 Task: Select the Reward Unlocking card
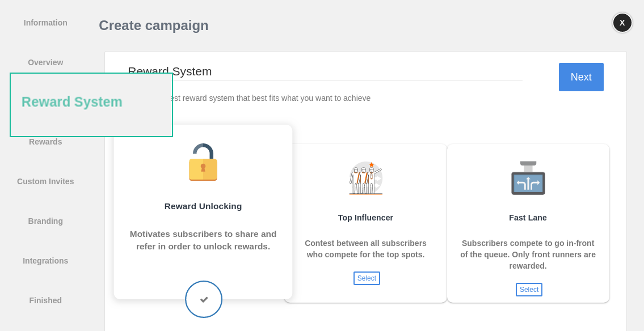[x=203, y=213]
